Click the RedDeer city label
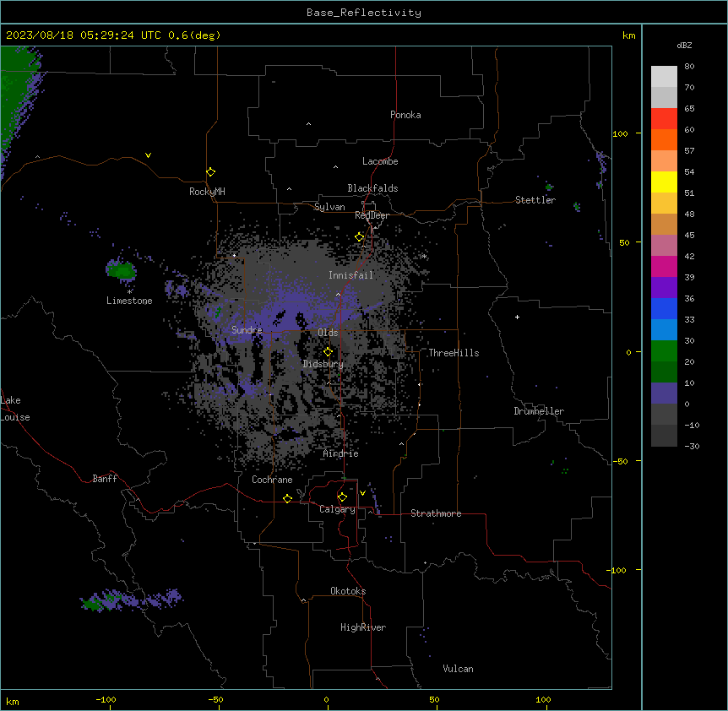Screen dimensions: 728x711 coord(372,215)
